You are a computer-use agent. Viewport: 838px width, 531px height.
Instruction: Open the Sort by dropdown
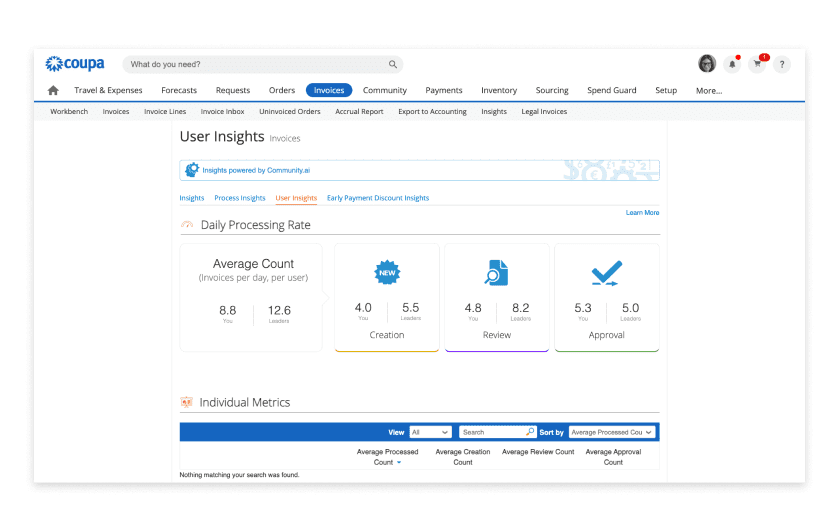click(x=612, y=432)
